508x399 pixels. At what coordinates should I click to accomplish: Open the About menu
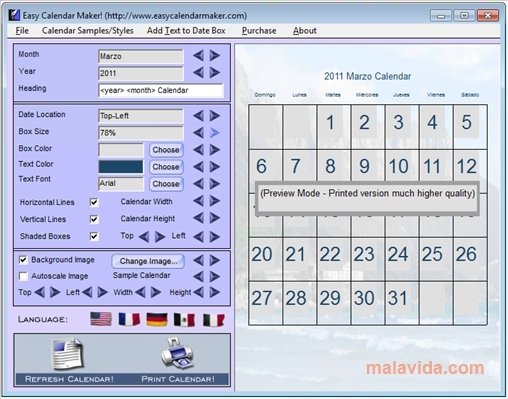click(305, 31)
